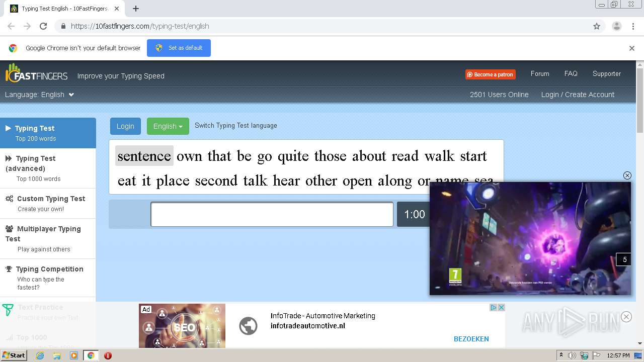This screenshot has width=644, height=362.
Task: Click Become a patron button
Action: (x=490, y=74)
